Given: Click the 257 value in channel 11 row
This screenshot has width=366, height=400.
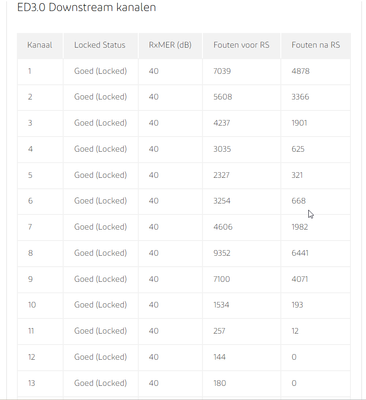Looking at the screenshot, I should (219, 331).
